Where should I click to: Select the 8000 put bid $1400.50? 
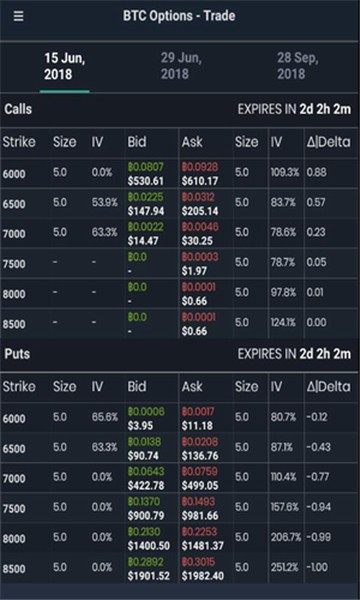pos(148,546)
